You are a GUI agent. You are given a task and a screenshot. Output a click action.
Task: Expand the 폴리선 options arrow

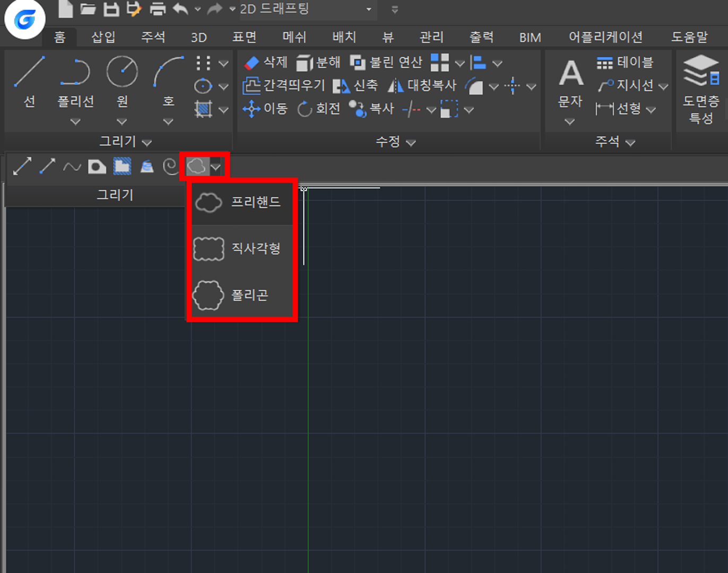pos(75,121)
